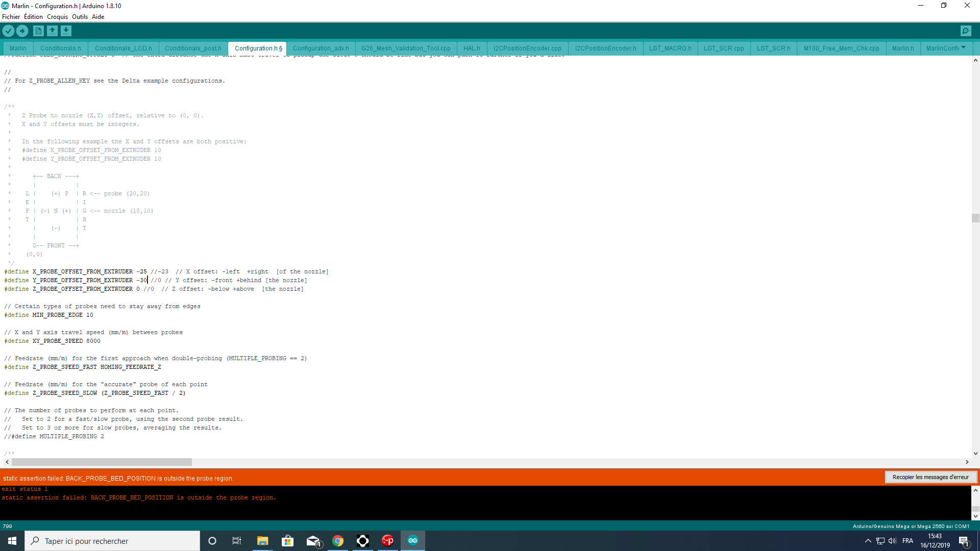Click the Upload arrow icon
The height and width of the screenshot is (551, 980).
(22, 31)
